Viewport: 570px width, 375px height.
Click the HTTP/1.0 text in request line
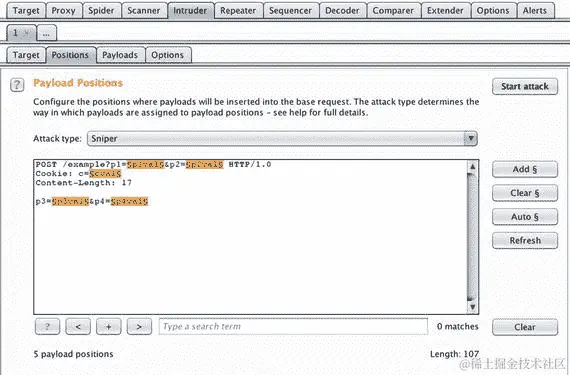pyautogui.click(x=250, y=165)
